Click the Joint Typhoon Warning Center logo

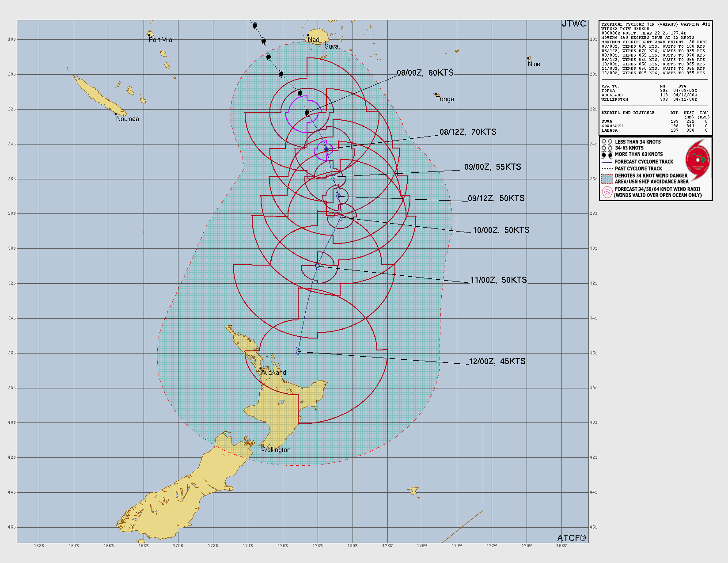click(x=698, y=160)
